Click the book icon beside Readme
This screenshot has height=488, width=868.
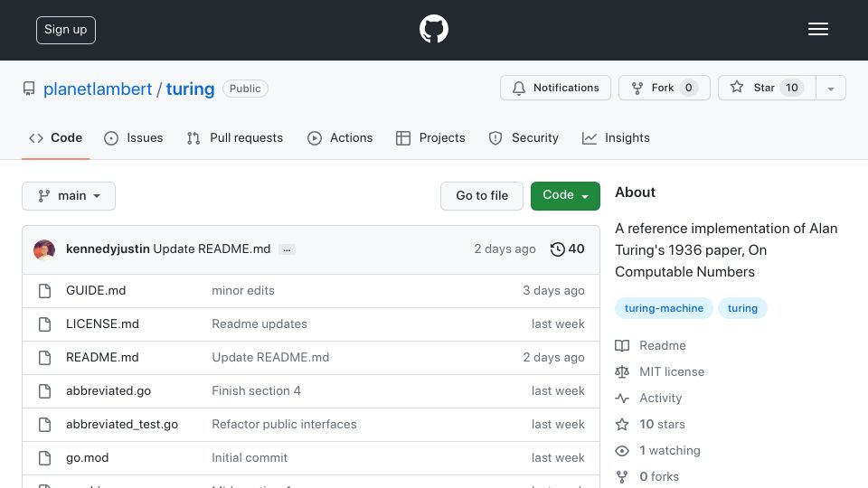click(622, 346)
